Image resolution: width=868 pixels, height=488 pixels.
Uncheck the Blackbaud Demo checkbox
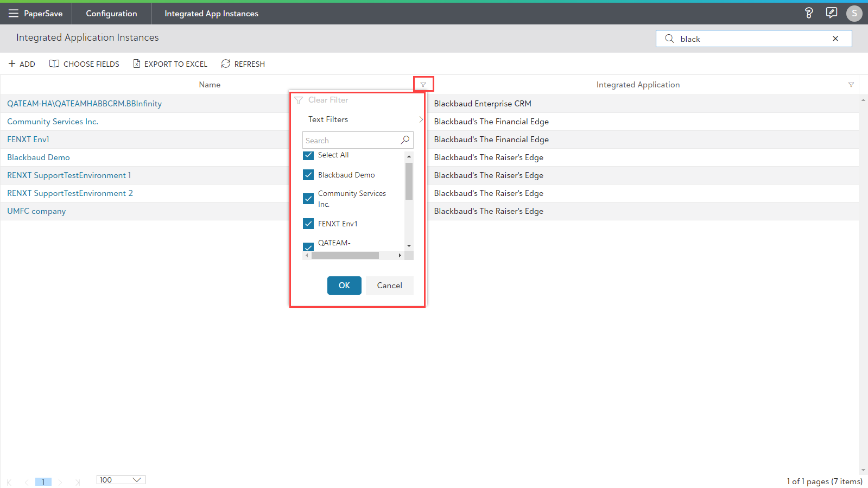point(308,175)
